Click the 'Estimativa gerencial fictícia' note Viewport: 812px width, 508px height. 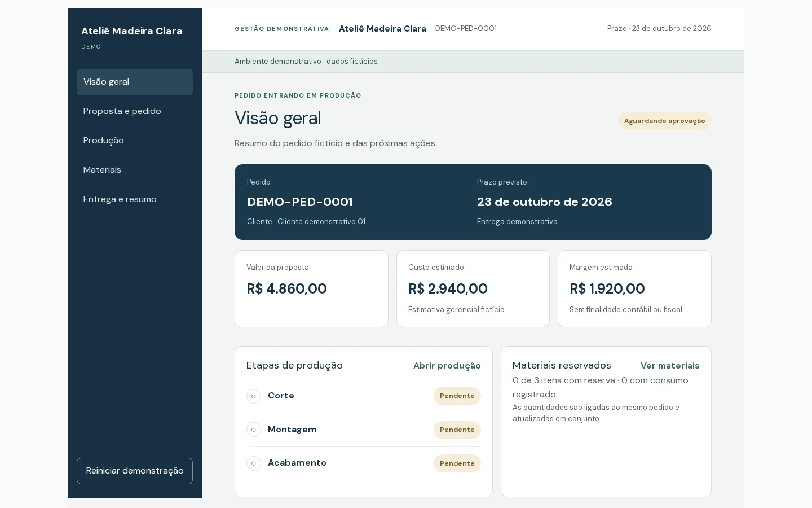[456, 310]
